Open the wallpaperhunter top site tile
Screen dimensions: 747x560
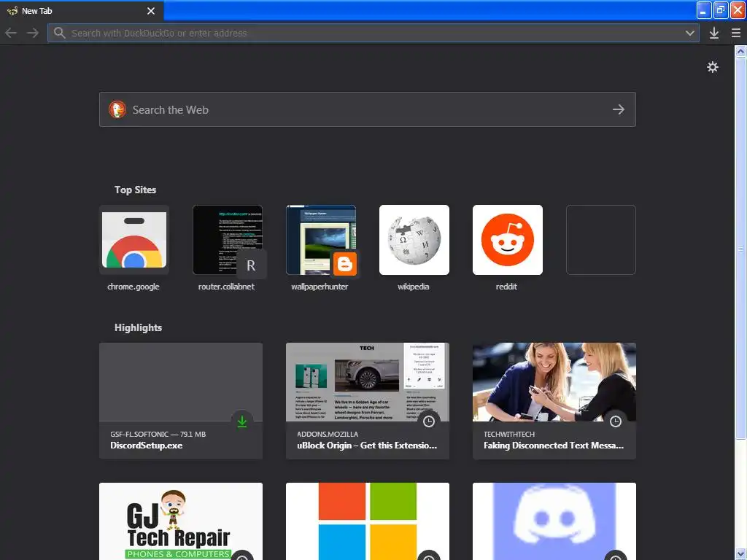pos(321,240)
